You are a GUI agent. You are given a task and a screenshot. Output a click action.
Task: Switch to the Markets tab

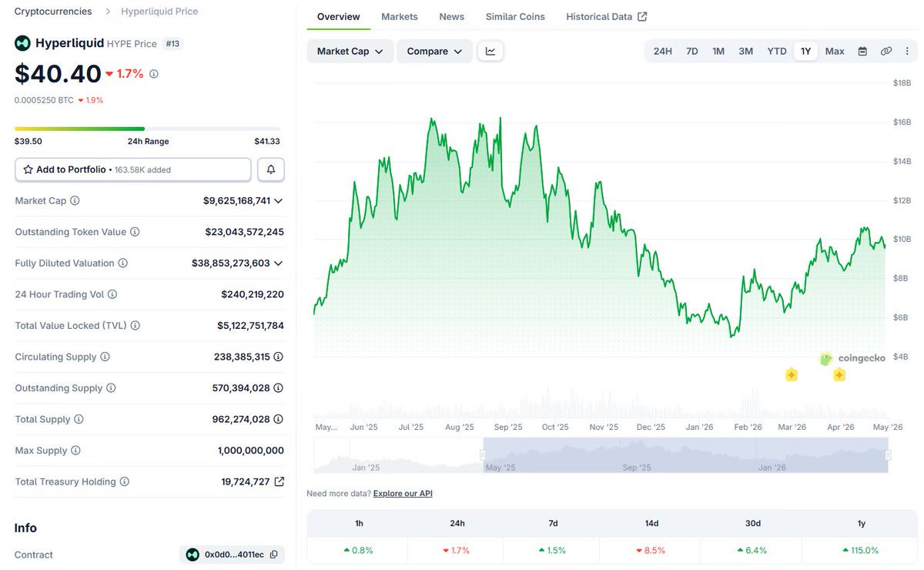point(400,16)
